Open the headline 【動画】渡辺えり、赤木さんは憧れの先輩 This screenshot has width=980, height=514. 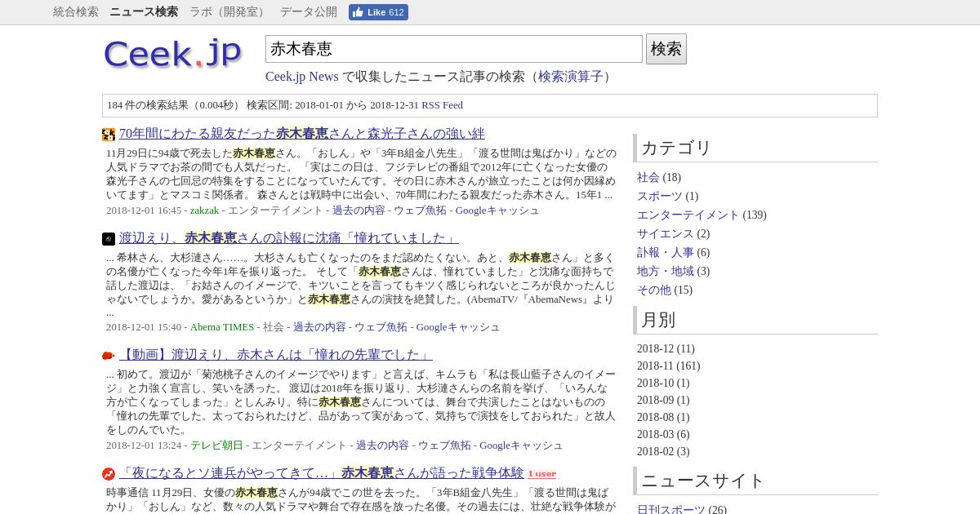tap(276, 355)
